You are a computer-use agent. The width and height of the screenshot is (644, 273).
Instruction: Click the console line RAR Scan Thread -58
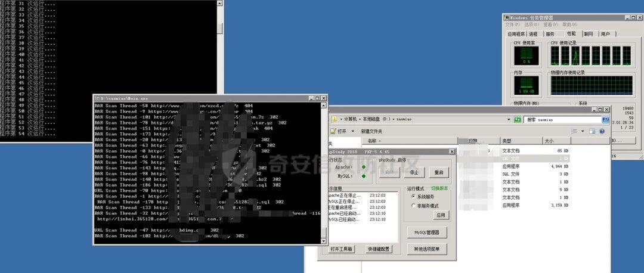pos(174,106)
